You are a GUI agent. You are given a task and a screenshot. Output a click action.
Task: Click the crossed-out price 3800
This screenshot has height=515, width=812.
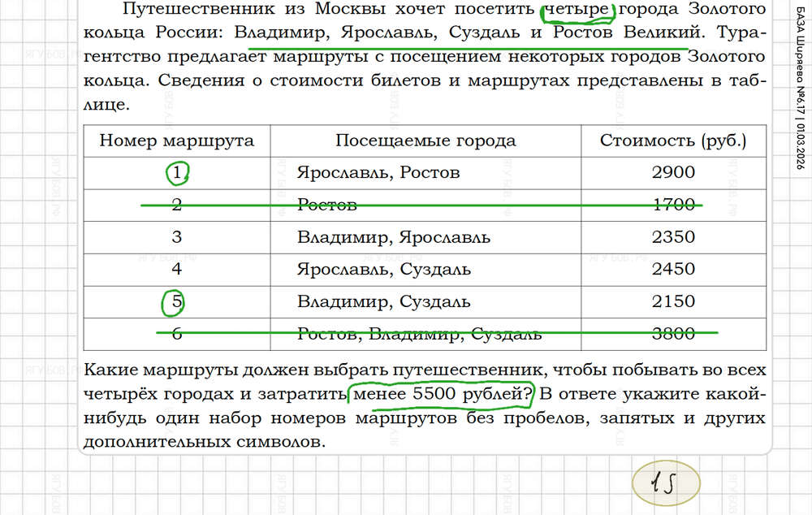tap(673, 334)
